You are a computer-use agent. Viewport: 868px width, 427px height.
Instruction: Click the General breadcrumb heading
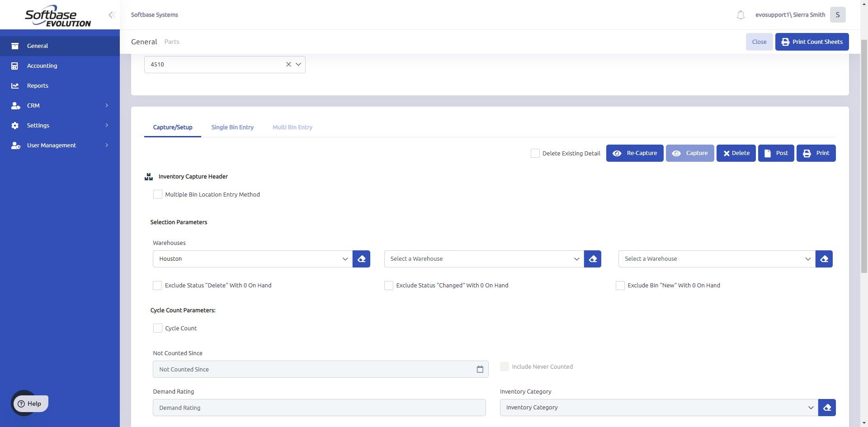(x=144, y=42)
